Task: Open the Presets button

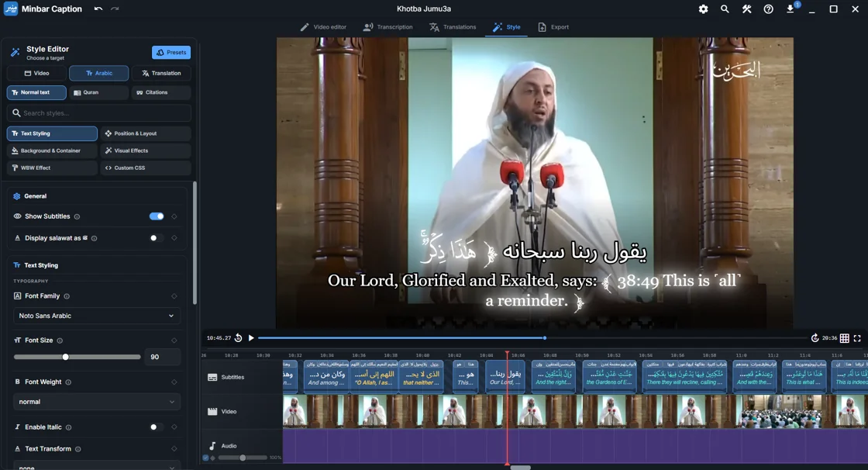Action: 171,52
